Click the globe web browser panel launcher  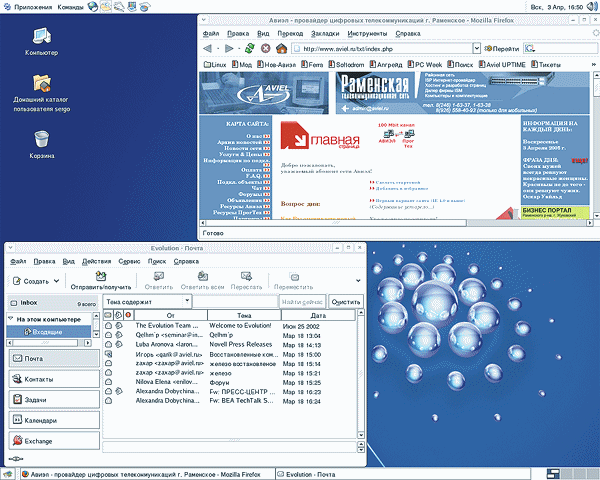[93, 7]
